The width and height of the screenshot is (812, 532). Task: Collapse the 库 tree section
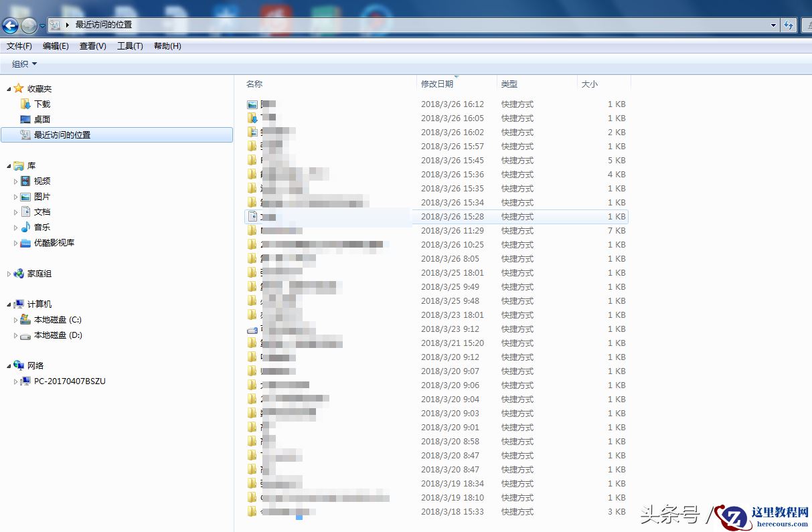(x=9, y=166)
